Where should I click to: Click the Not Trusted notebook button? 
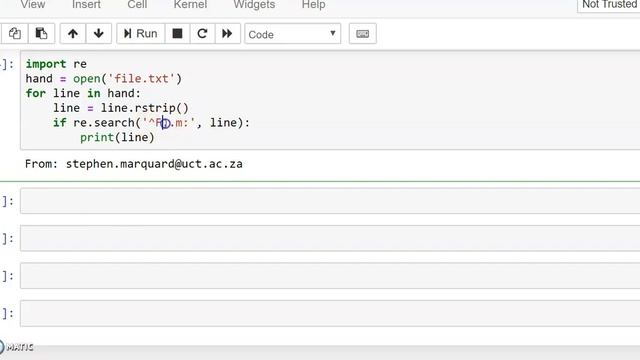[609, 5]
